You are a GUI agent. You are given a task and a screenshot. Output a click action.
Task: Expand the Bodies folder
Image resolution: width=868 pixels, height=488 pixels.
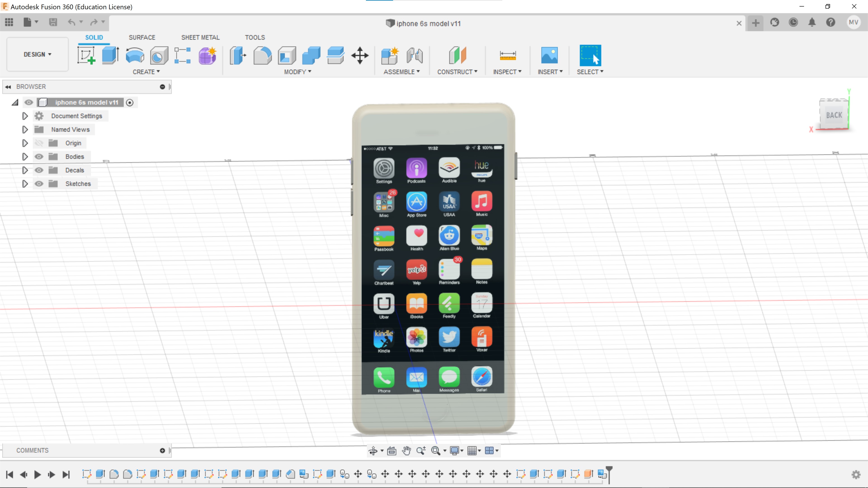coord(25,157)
